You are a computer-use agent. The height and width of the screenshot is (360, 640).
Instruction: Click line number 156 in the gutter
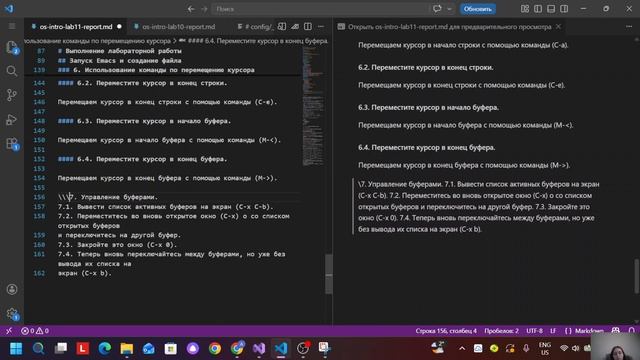point(39,197)
